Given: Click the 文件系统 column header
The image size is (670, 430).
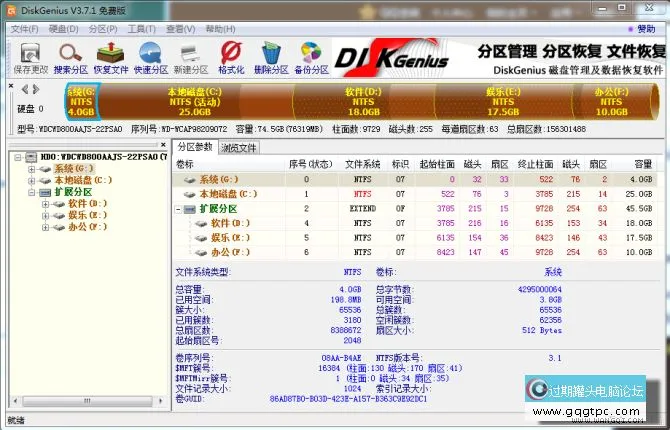Looking at the screenshot, I should 362,164.
